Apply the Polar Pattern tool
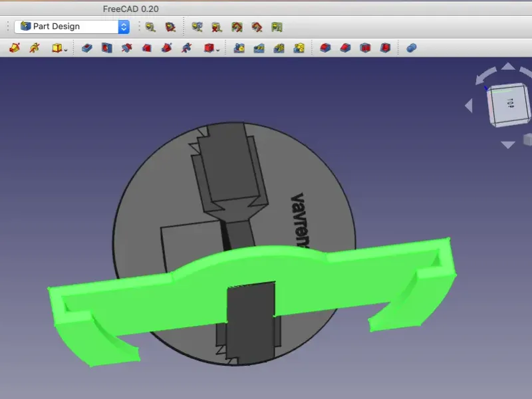Image resolution: width=532 pixels, height=399 pixels. [x=279, y=48]
